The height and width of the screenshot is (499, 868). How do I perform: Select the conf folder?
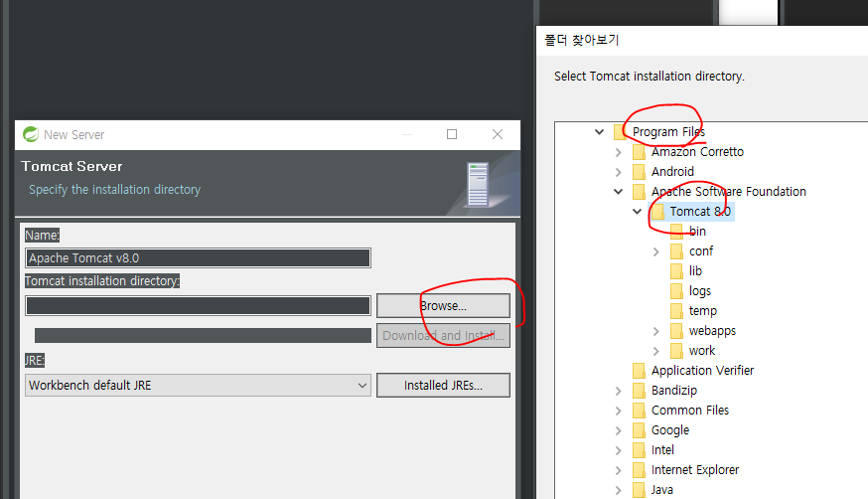coord(701,251)
